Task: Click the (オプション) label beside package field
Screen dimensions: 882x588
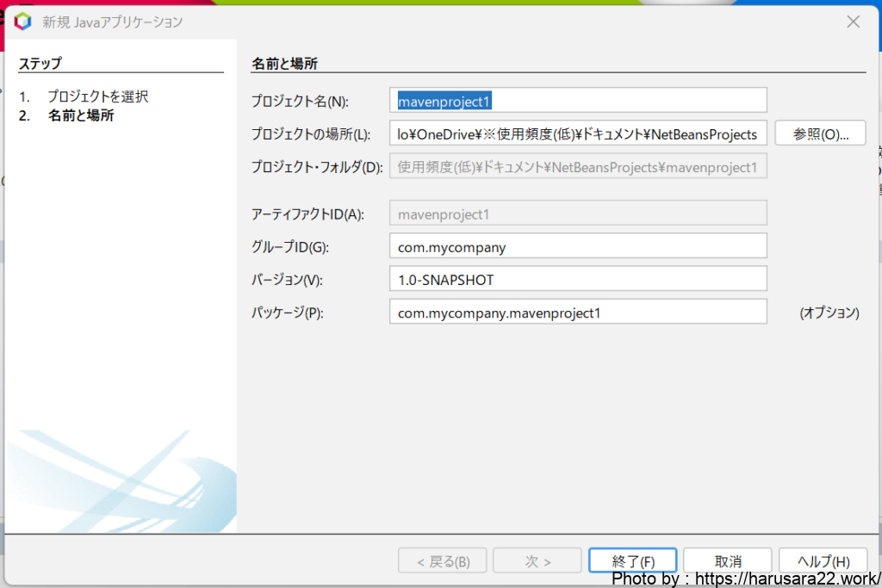Action: click(x=829, y=313)
